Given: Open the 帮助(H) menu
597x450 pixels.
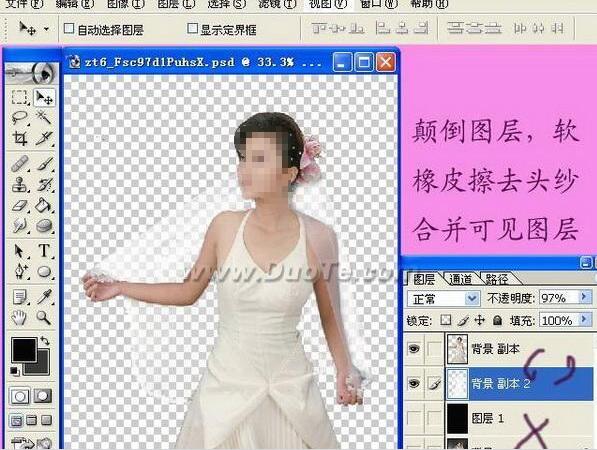Looking at the screenshot, I should [x=429, y=5].
